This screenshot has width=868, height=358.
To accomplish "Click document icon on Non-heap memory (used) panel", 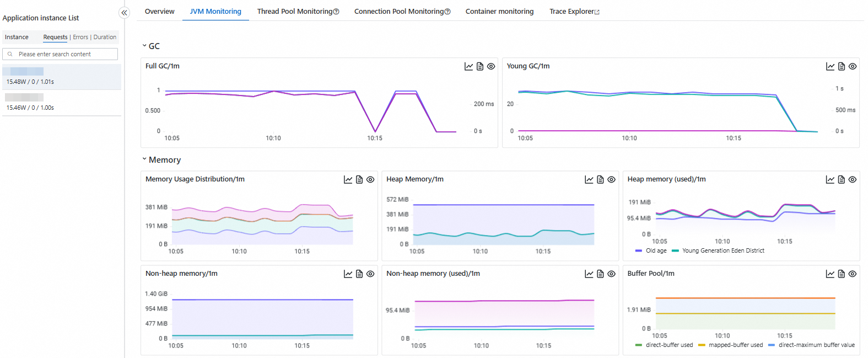I will tap(601, 274).
